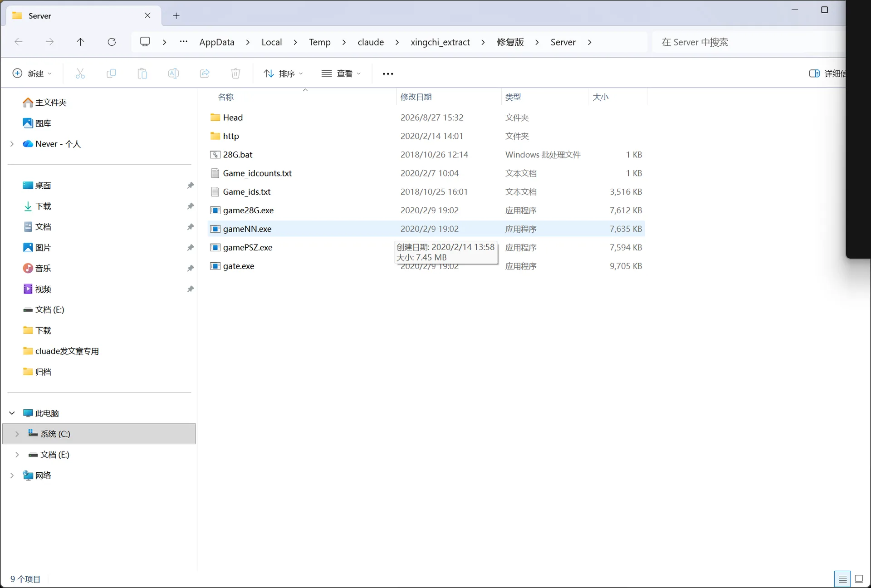Image resolution: width=871 pixels, height=588 pixels.
Task: Expand the Never - 个人 OneDrive node
Action: [x=12, y=144]
